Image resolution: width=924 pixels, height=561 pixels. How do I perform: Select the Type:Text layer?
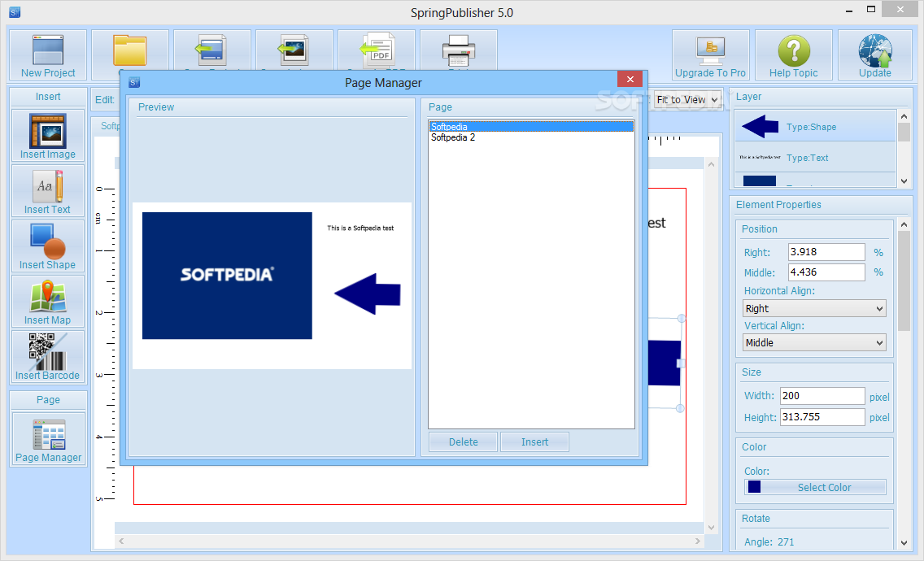click(816, 158)
